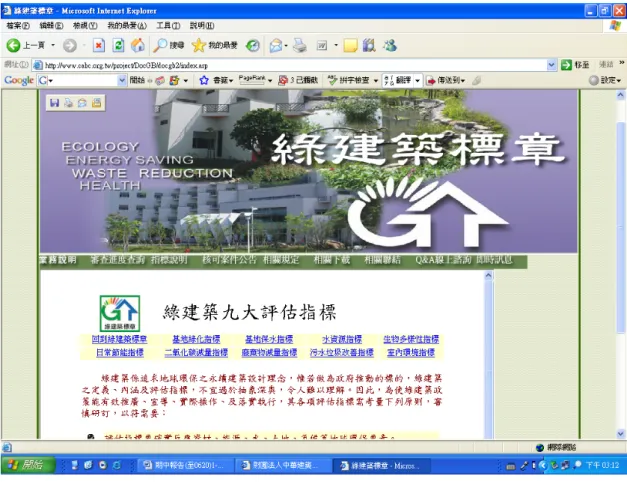627x497 pixels.
Task: Expand the edit icon dropdown arrow
Action: (x=336, y=46)
